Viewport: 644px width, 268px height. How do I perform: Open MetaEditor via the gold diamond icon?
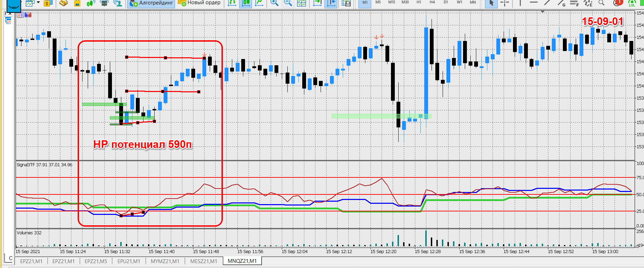[63, 3]
